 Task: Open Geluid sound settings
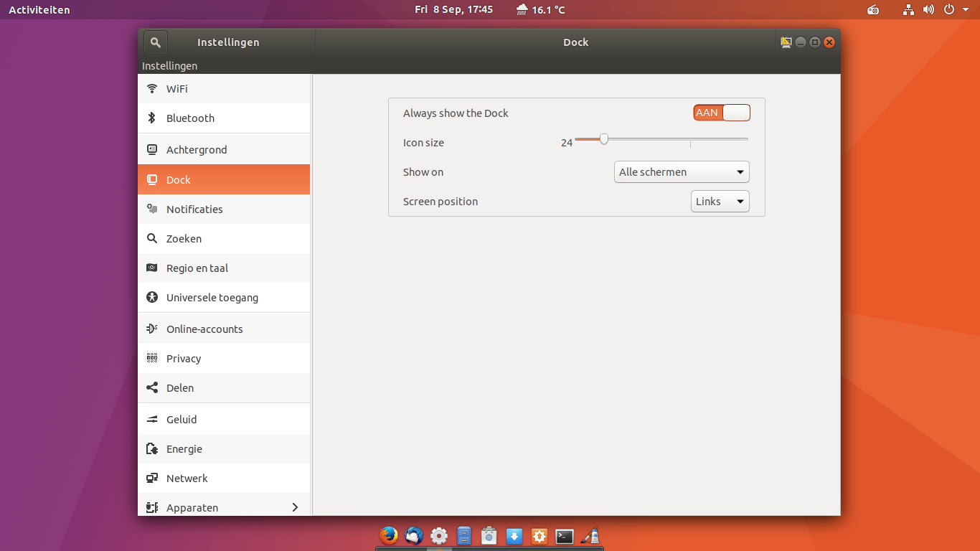[224, 420]
